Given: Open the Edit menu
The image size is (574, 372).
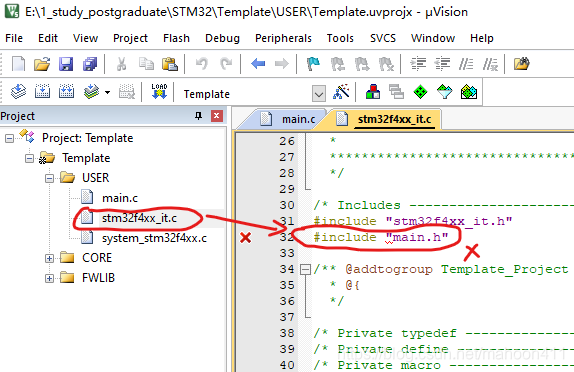Looking at the screenshot, I should [x=48, y=38].
